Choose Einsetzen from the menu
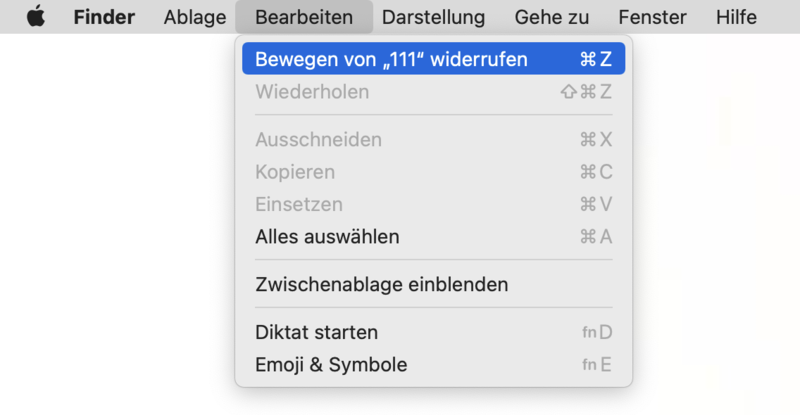Viewport: 800px width, 415px height. (299, 205)
